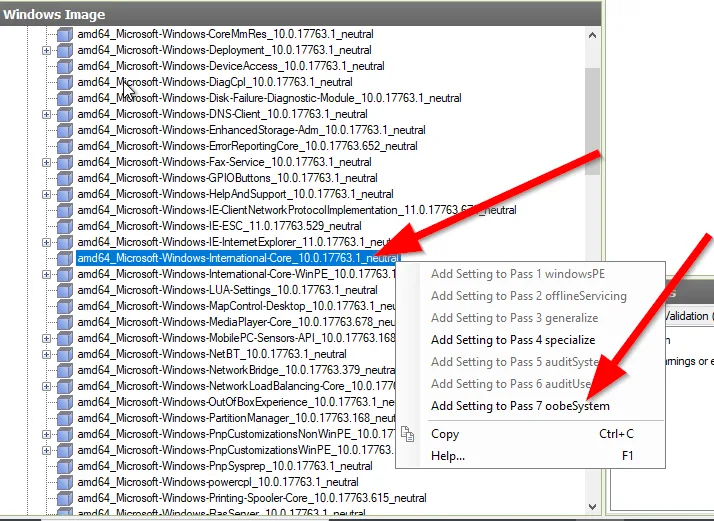This screenshot has height=521, width=714.
Task: Open the Validation tab in Messages pane
Action: coord(688,316)
